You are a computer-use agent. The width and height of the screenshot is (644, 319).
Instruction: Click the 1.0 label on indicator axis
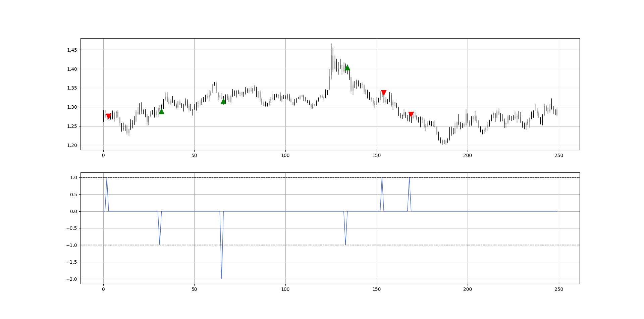point(73,177)
